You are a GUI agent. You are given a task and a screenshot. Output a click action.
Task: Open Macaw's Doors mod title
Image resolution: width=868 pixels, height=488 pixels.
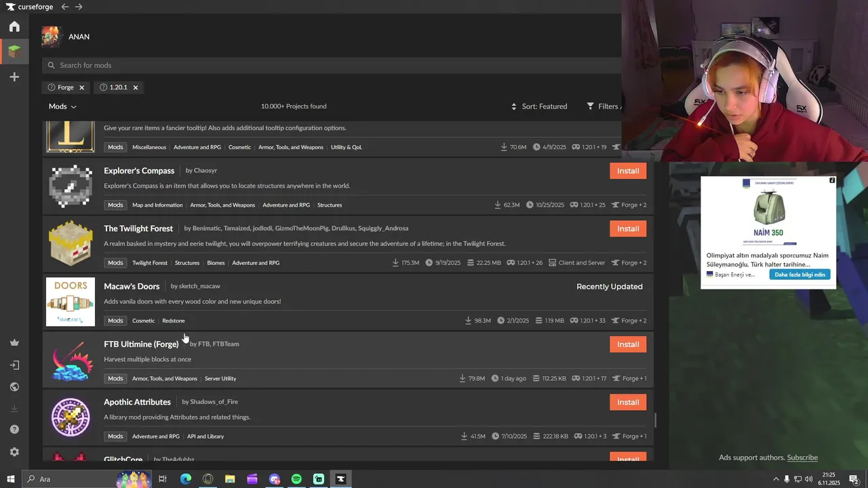click(132, 287)
